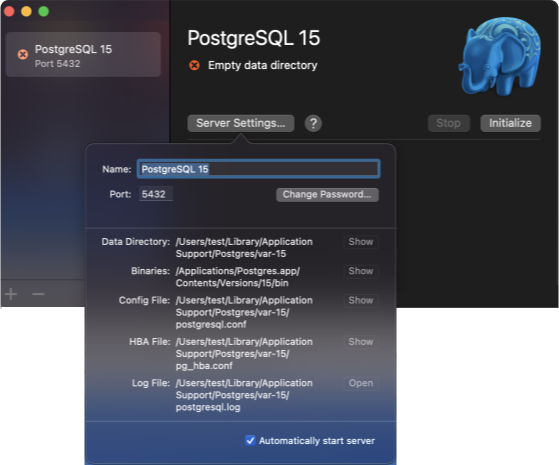Click the help question mark button
The width and height of the screenshot is (559, 465).
tap(313, 123)
